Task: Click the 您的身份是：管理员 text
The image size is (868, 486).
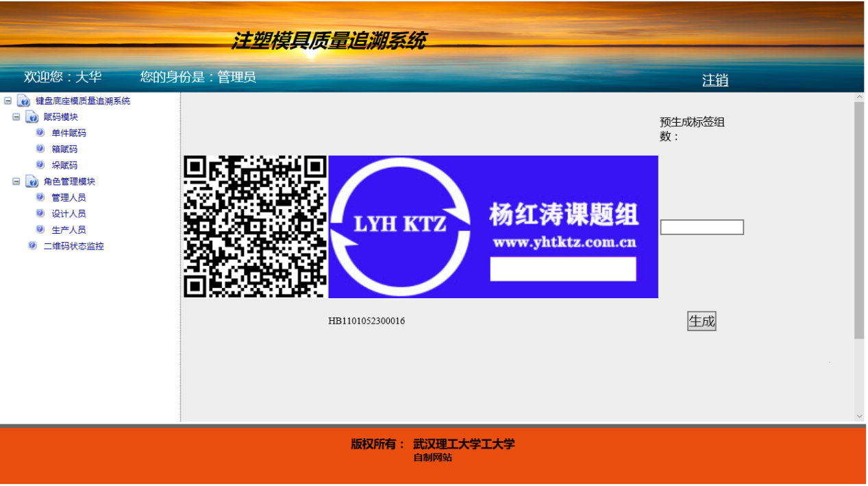Action: (x=198, y=77)
